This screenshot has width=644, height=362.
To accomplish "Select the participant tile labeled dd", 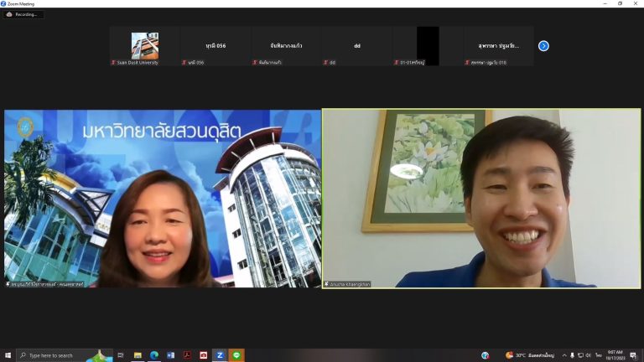I will (357, 46).
